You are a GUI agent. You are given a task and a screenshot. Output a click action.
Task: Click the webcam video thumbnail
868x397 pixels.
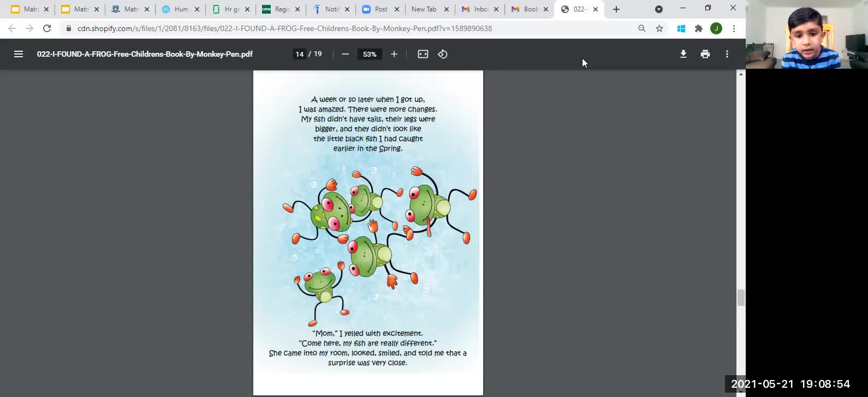807,34
